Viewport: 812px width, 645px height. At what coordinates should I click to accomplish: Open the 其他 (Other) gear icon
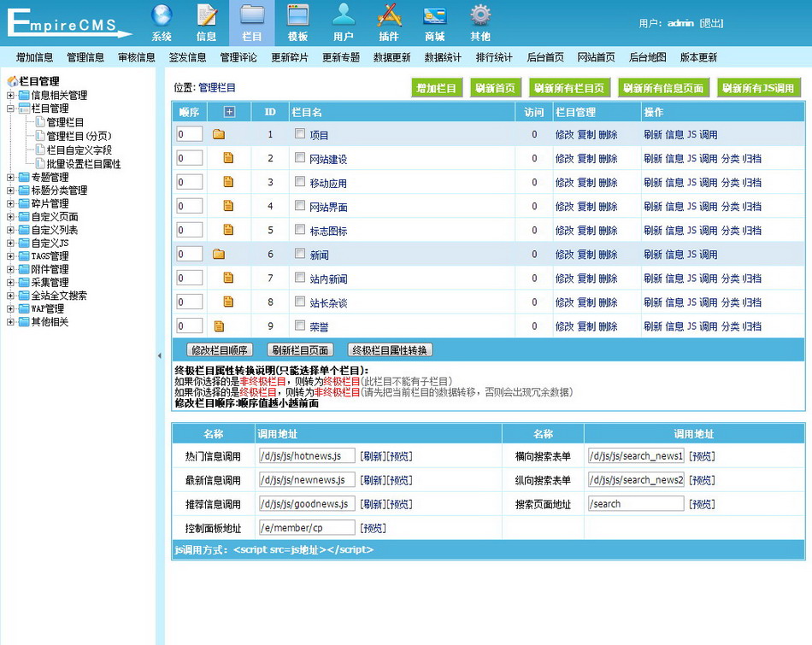pyautogui.click(x=480, y=17)
